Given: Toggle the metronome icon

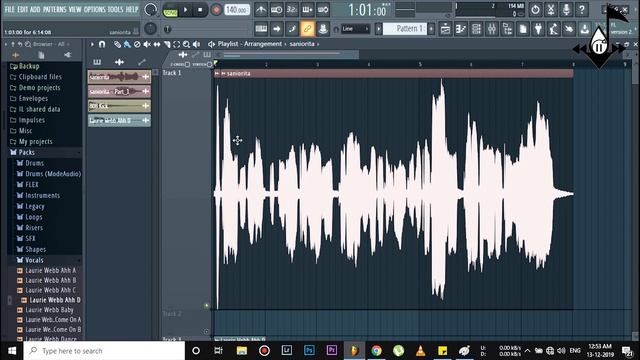Looking at the screenshot, I should [261, 9].
